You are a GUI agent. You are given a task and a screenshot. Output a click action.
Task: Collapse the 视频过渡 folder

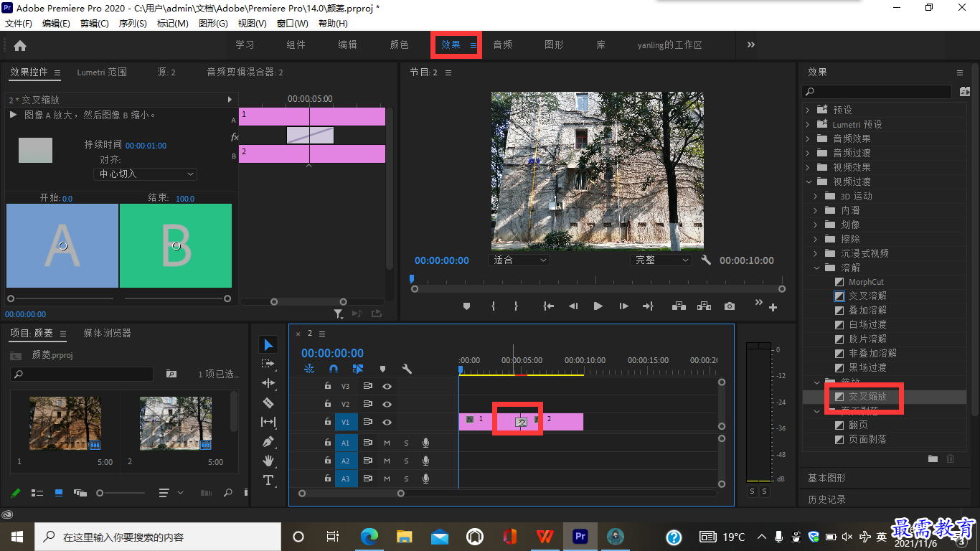(808, 182)
